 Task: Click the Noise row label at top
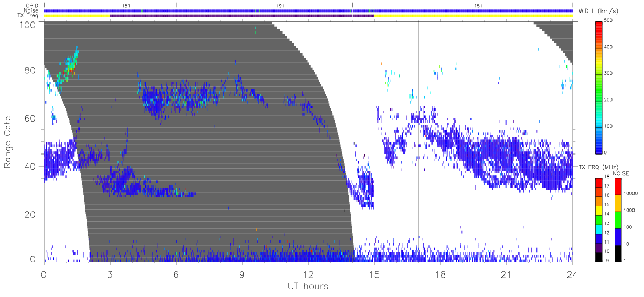(32, 10)
